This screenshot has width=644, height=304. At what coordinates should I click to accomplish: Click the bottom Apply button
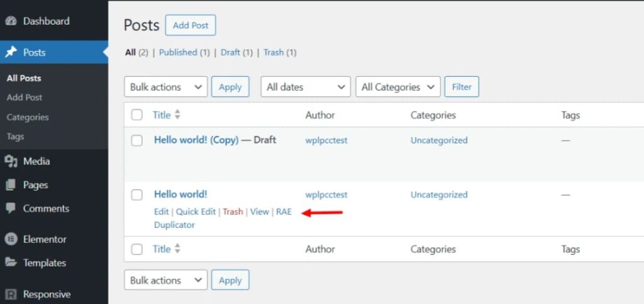(230, 279)
